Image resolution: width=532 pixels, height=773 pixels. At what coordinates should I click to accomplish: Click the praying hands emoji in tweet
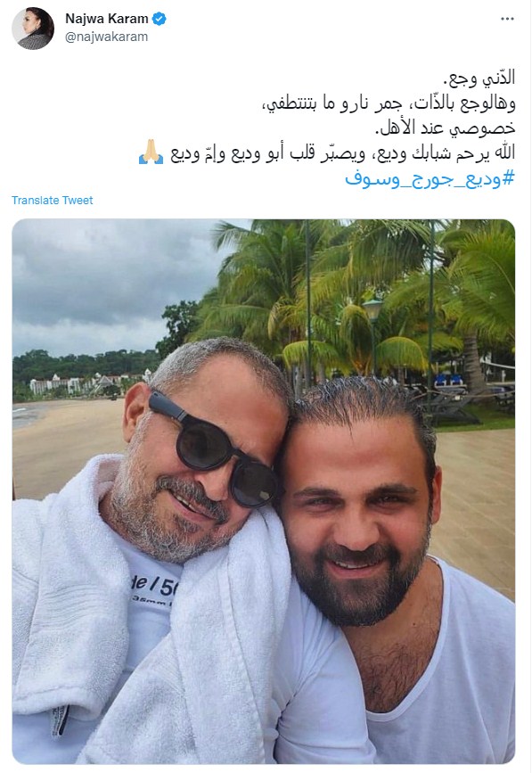pyautogui.click(x=151, y=152)
